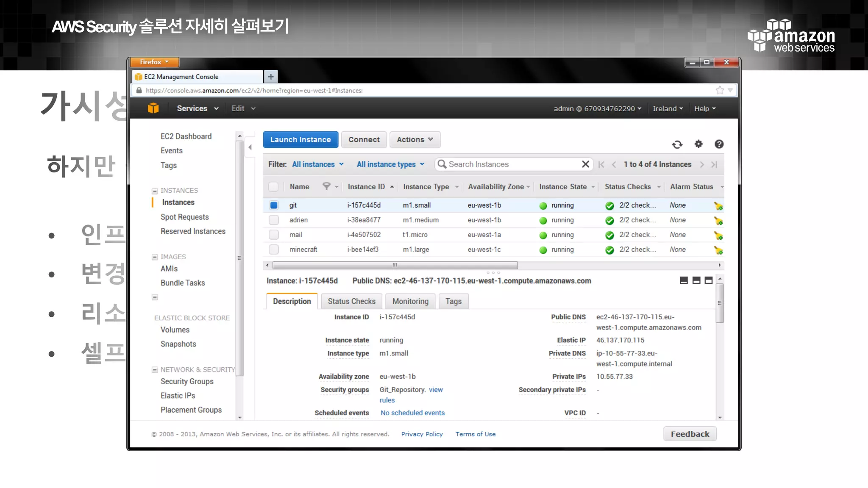This screenshot has height=488, width=868.
Task: Select the adrien instance checkbox
Action: click(274, 220)
